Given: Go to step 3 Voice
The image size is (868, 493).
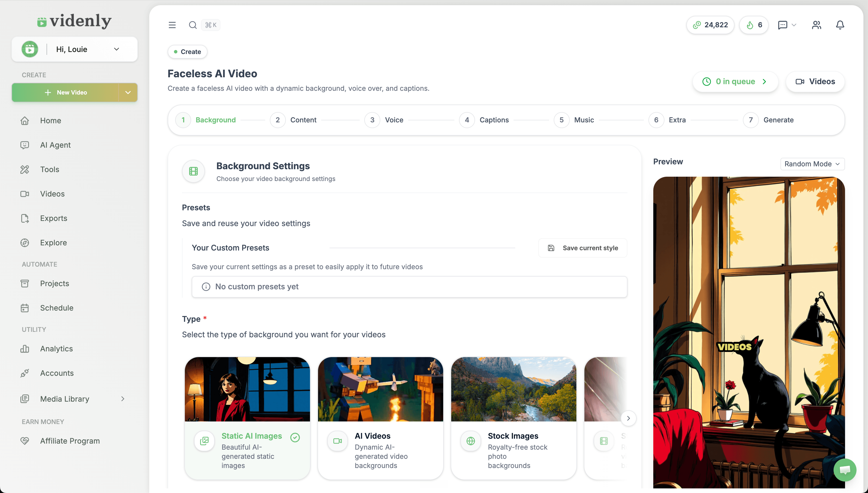Looking at the screenshot, I should [384, 120].
